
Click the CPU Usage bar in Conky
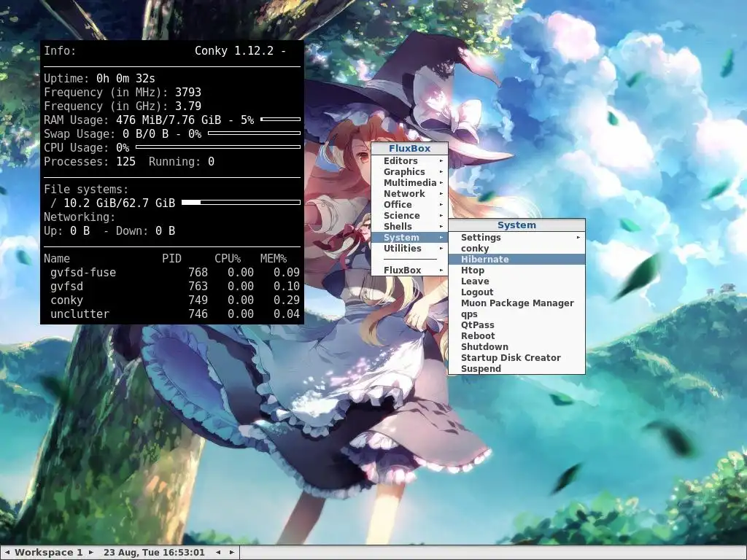tap(218, 147)
